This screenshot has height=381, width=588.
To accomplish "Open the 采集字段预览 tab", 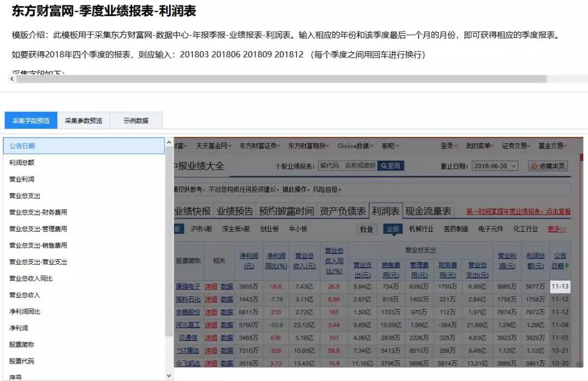I will pos(30,120).
